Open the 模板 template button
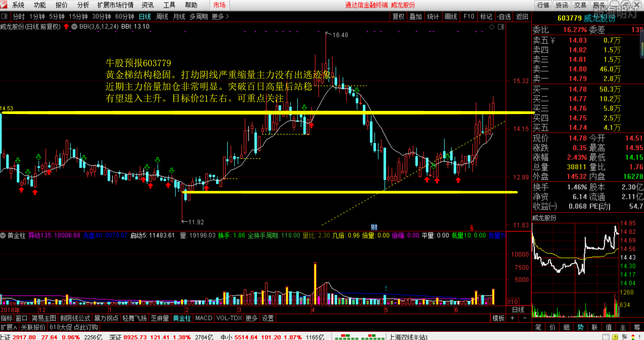The image size is (644, 340). [498, 318]
